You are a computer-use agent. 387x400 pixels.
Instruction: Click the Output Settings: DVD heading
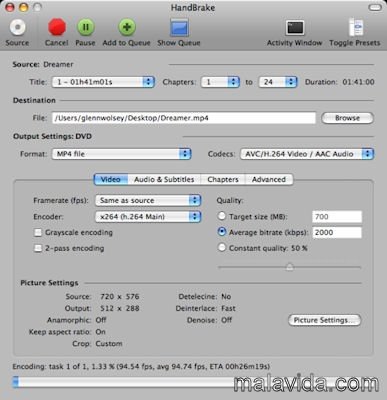click(52, 136)
